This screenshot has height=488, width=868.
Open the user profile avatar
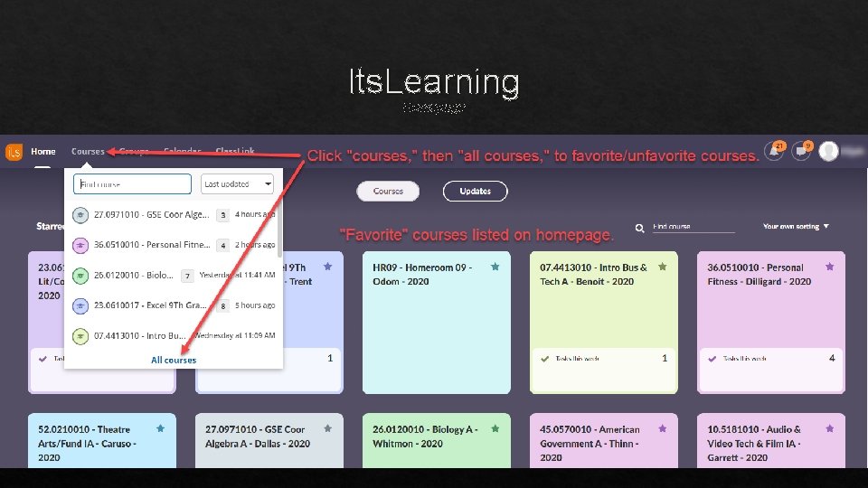(x=829, y=151)
